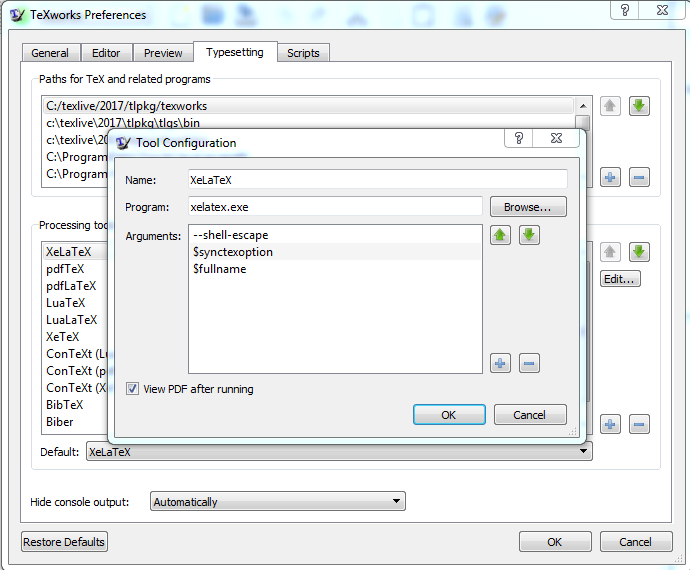Select the --shell-escape argument
This screenshot has width=690, height=570.
point(335,235)
